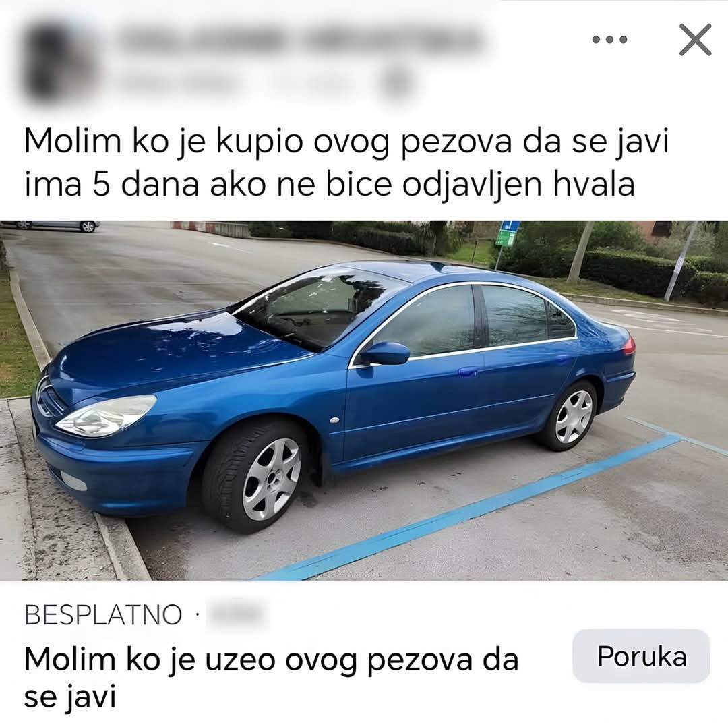Open listing title 'Molim ko je uzeo ovog pezova'
Viewport: 728px width, 727px height.
(x=271, y=678)
